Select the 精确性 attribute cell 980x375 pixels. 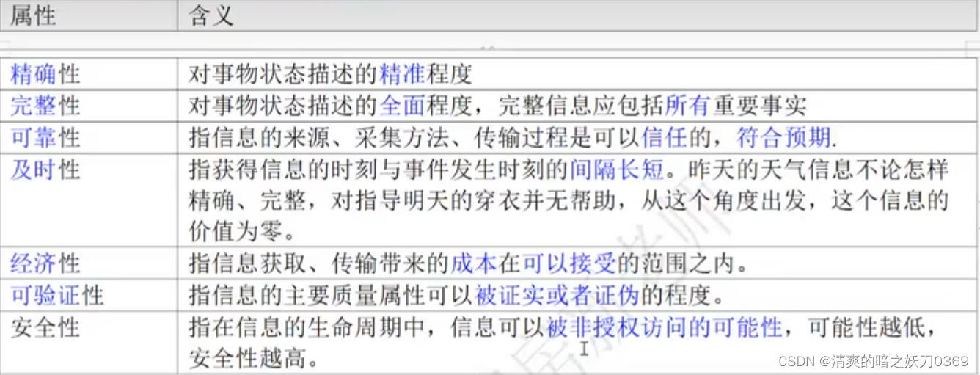click(x=89, y=74)
